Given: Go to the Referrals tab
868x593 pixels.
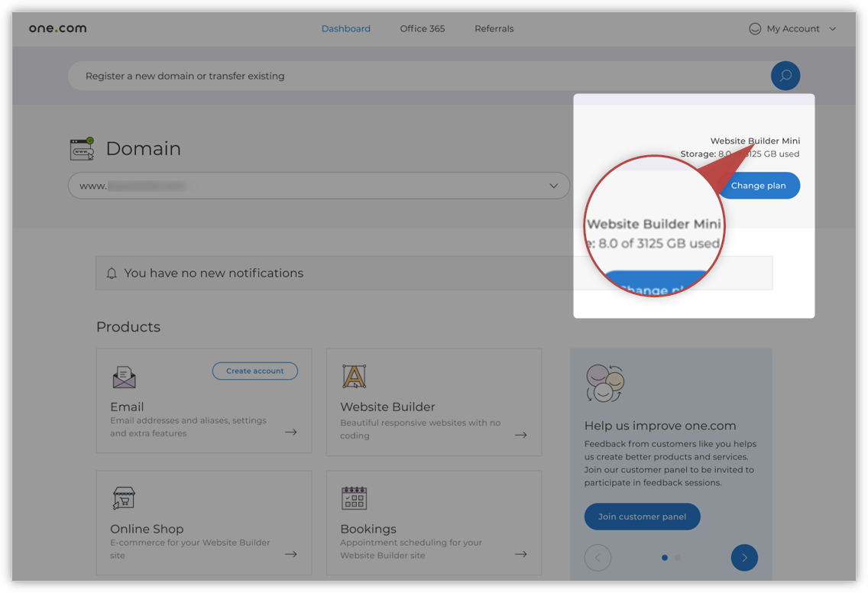Looking at the screenshot, I should (x=494, y=29).
